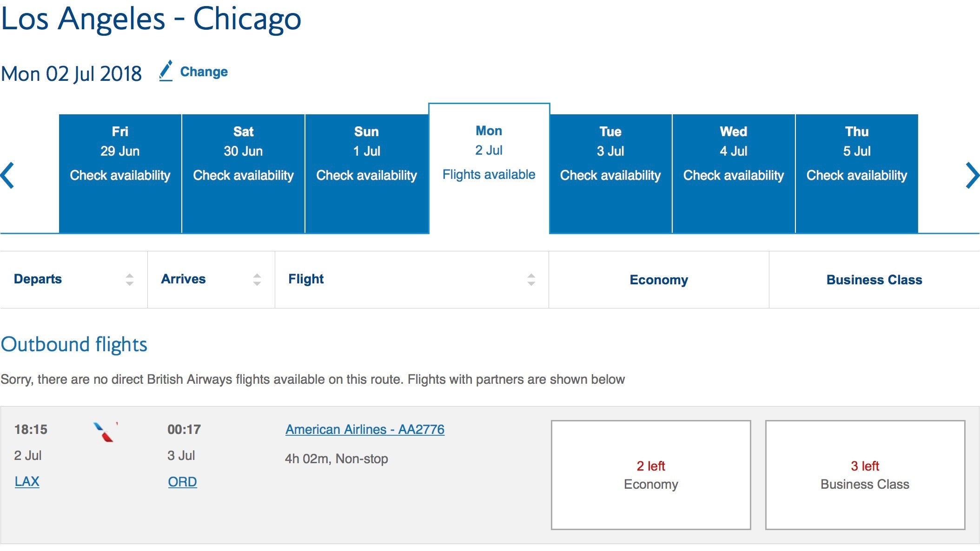The width and height of the screenshot is (980, 551).
Task: Select the Fri 29 Jun date tab
Action: tap(120, 173)
